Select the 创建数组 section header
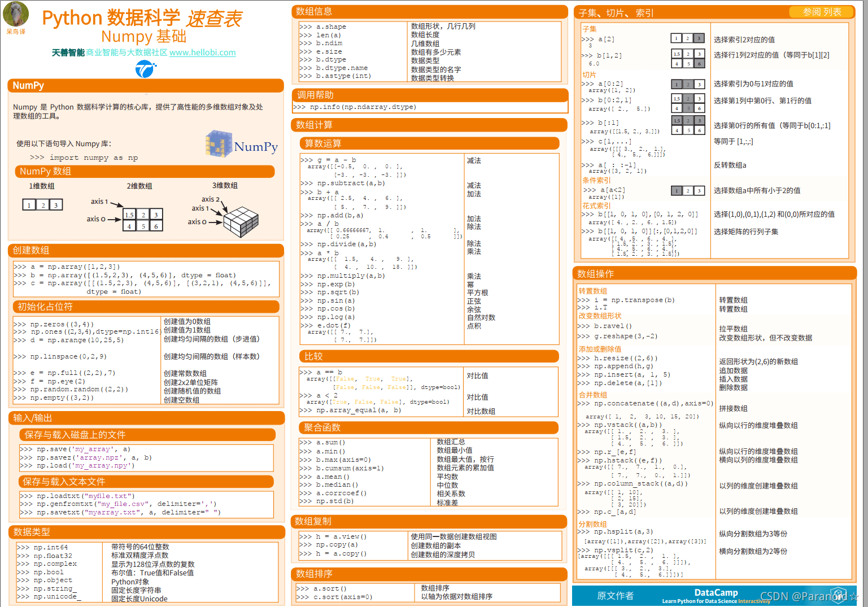The image size is (868, 607). click(x=146, y=250)
